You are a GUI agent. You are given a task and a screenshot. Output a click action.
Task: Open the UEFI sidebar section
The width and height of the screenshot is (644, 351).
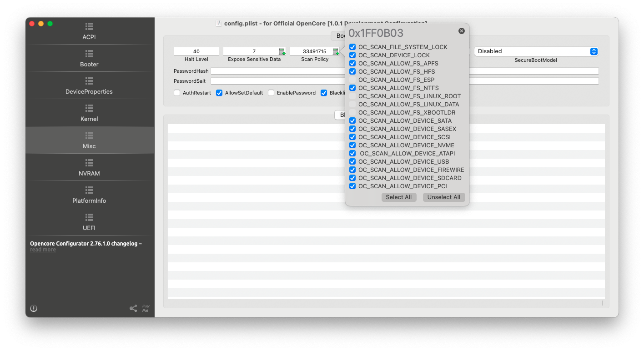[89, 222]
